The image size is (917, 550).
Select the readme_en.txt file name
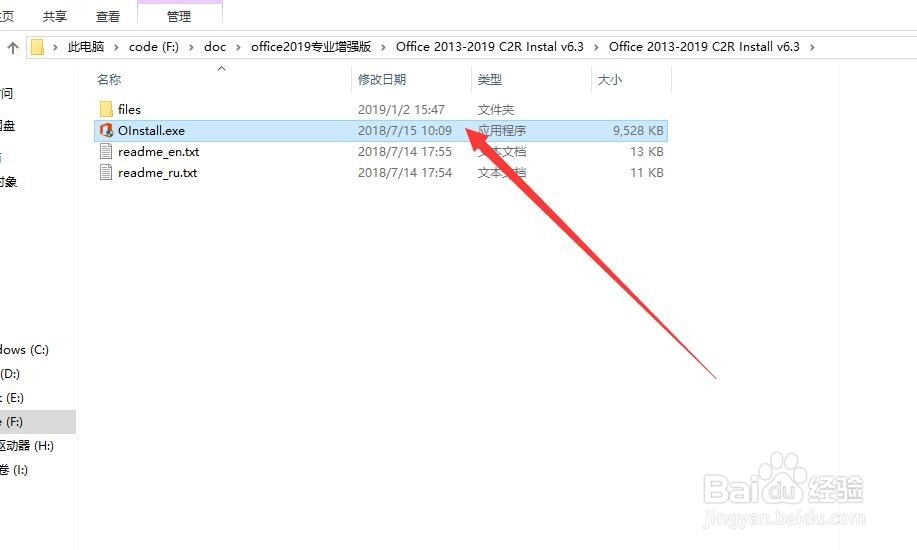pyautogui.click(x=158, y=152)
